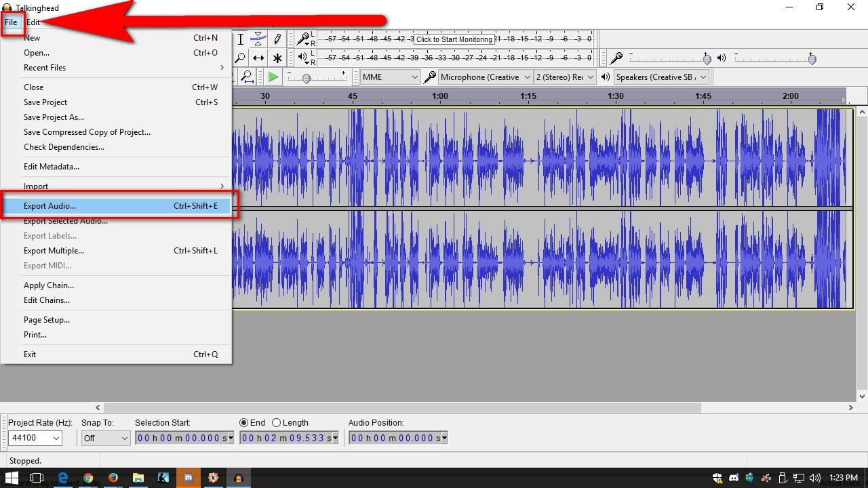Launch Firefox from the taskbar
The image size is (868, 488).
113,478
